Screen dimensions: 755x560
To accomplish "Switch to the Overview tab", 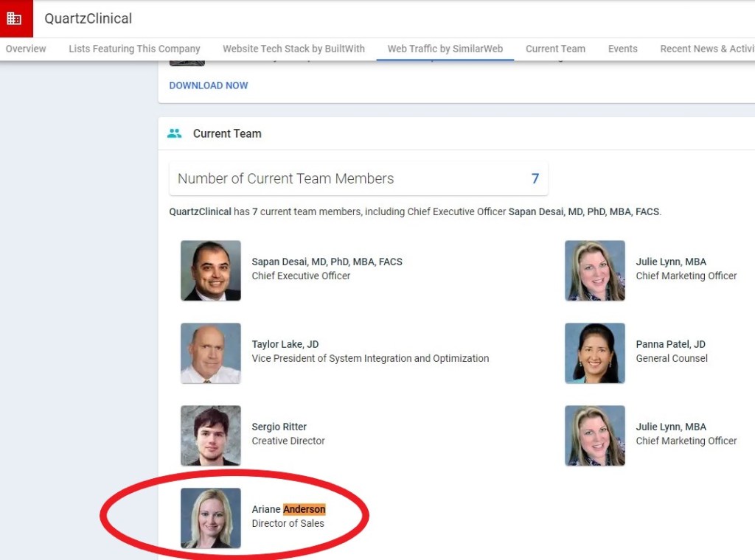I will coord(26,49).
